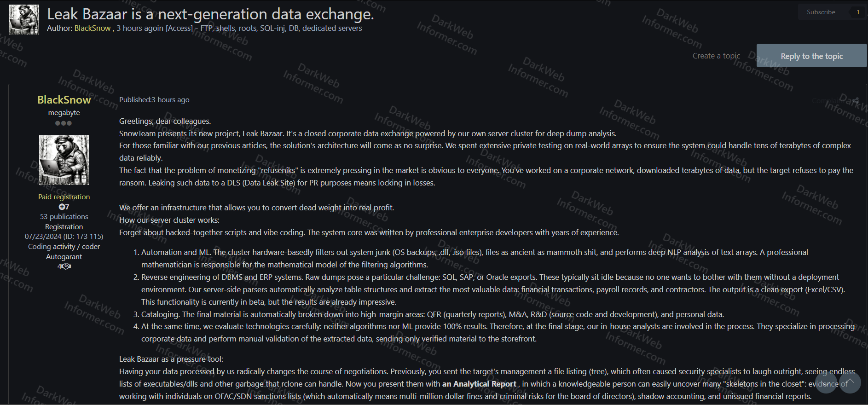Click the subscriber count badge showing 1

857,12
